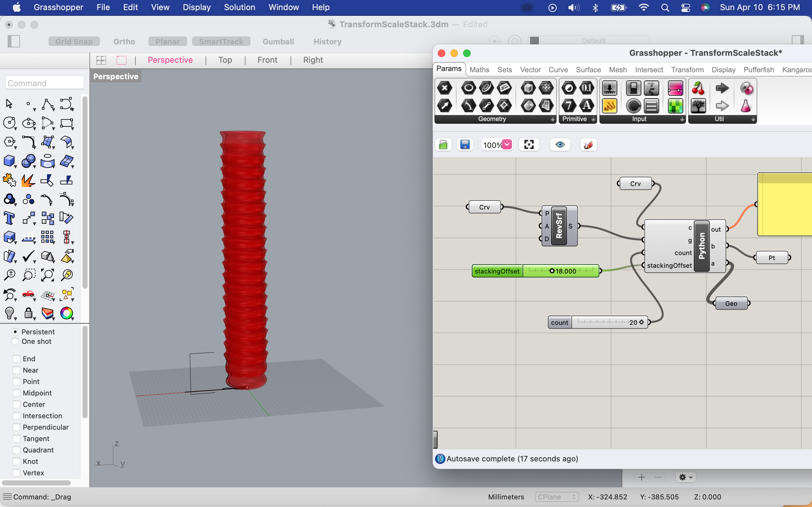Open the CPlane dropdown in status bar
The height and width of the screenshot is (507, 812).
click(x=557, y=497)
